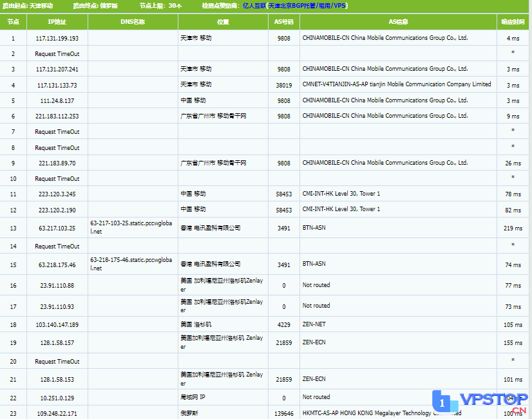Click 节点上限: 30个 header text
The width and height of the screenshot is (532, 419).
click(160, 6)
